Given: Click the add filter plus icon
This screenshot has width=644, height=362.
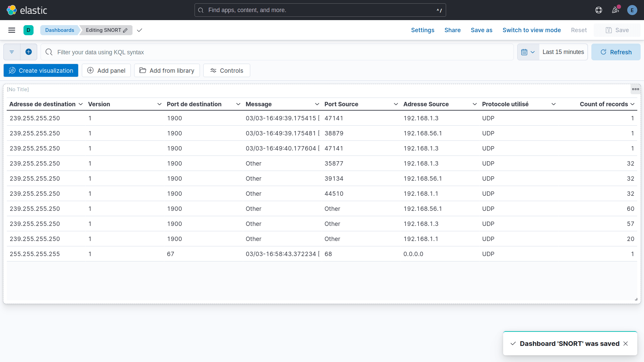Looking at the screenshot, I should (x=29, y=52).
